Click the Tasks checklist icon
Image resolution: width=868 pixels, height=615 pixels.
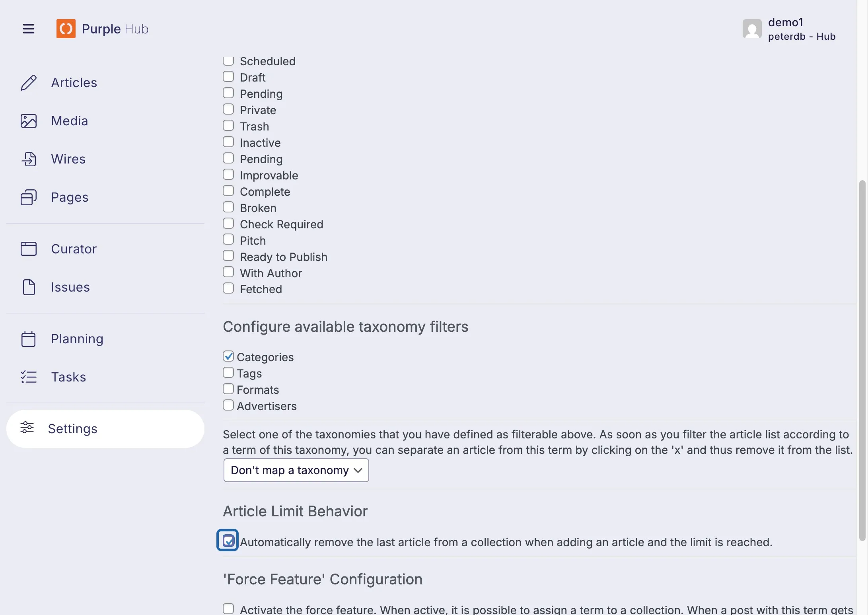pyautogui.click(x=29, y=377)
